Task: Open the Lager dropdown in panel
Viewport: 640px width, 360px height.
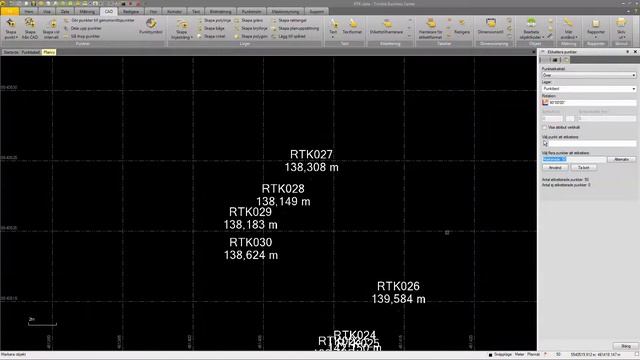Action: [x=589, y=89]
